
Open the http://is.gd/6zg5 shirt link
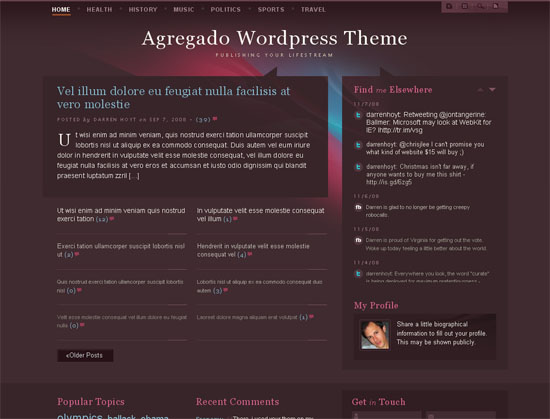[389, 182]
